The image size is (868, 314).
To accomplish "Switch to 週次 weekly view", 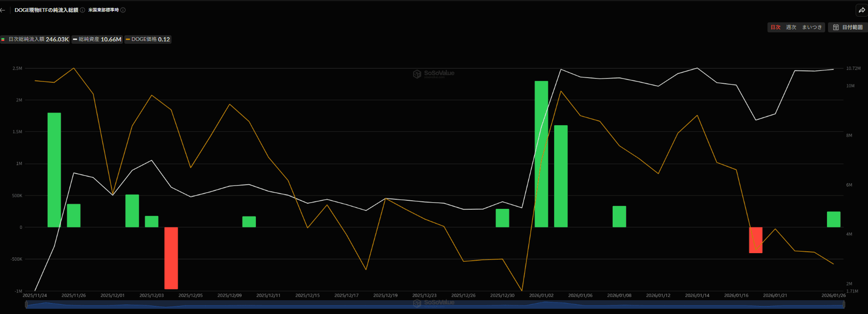I will pos(791,28).
